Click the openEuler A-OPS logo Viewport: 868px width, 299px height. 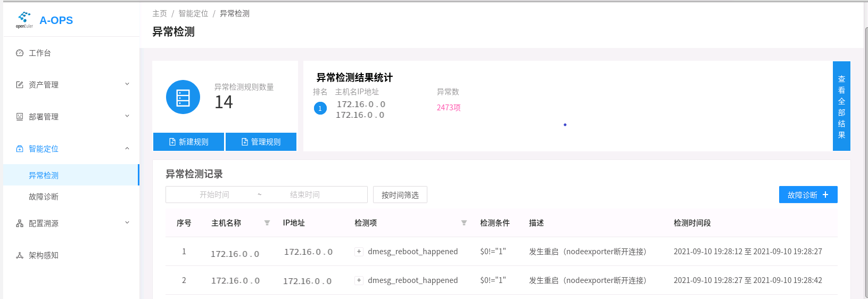coord(44,20)
